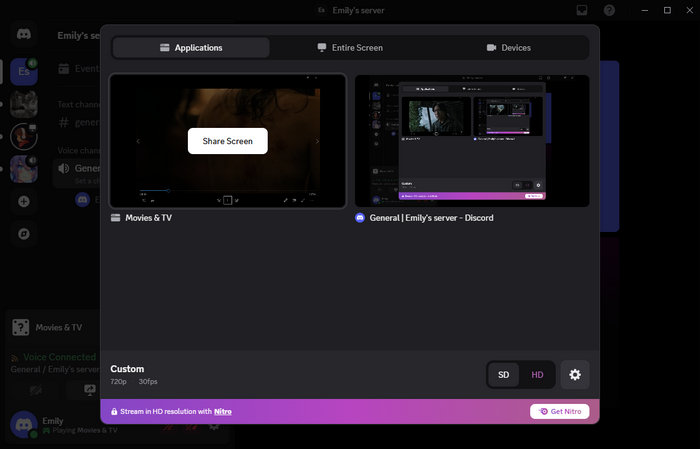700x449 pixels.
Task: Click the 720p resolution text
Action: pos(118,382)
